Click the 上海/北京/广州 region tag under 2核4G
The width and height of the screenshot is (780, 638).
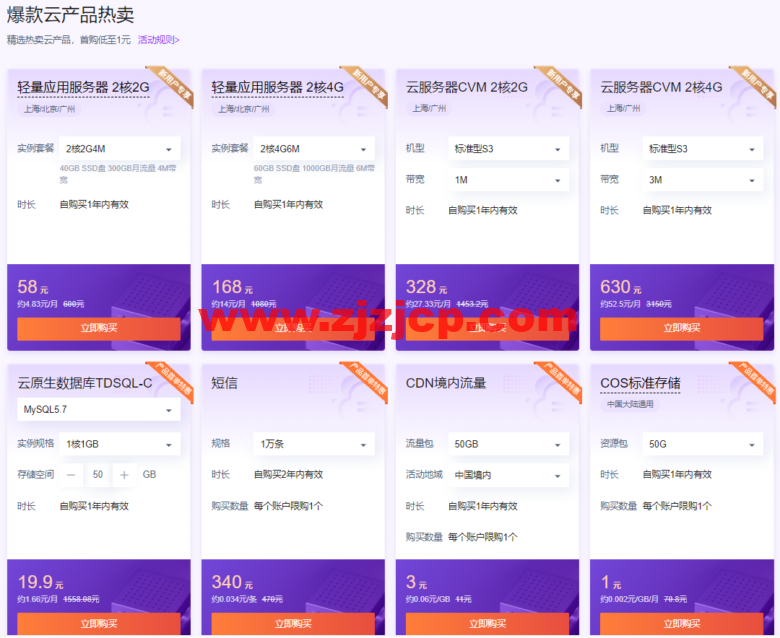coord(244,109)
